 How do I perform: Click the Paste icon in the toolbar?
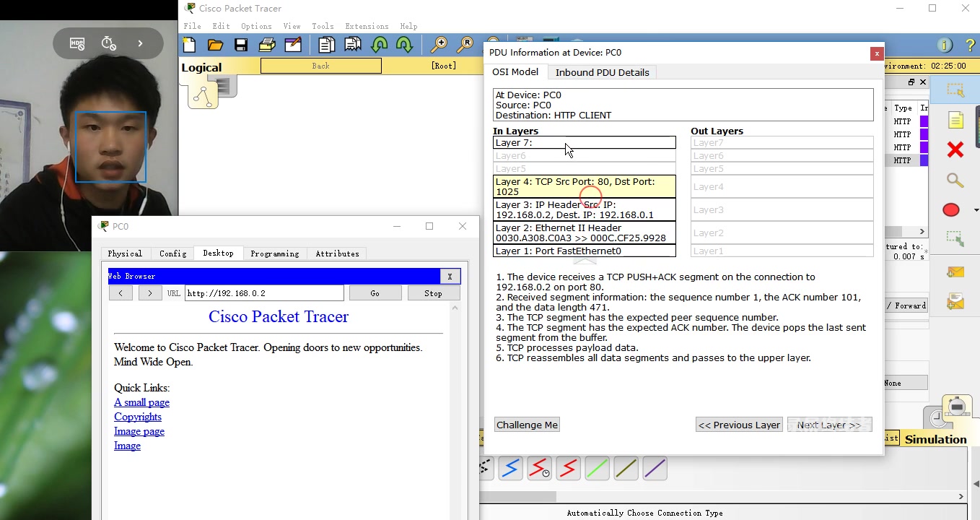353,45
